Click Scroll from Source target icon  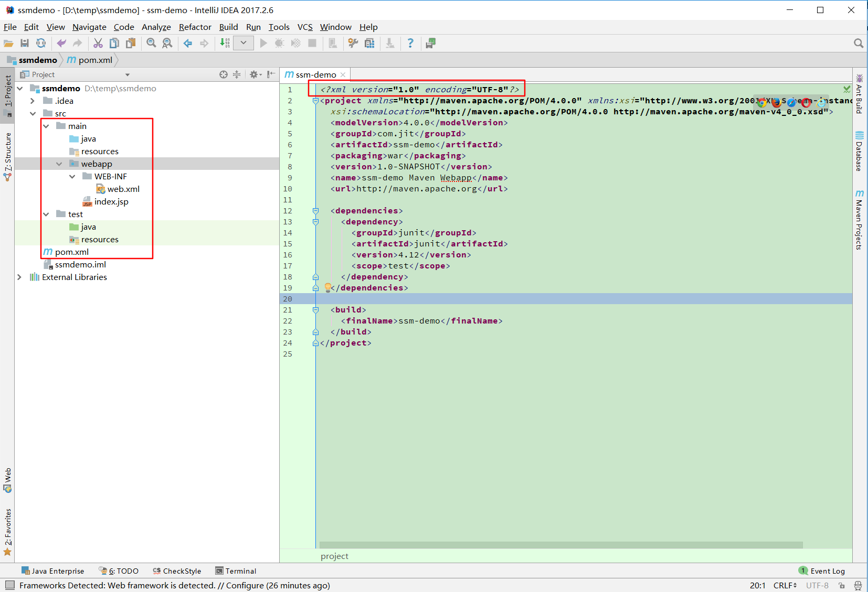pos(224,74)
